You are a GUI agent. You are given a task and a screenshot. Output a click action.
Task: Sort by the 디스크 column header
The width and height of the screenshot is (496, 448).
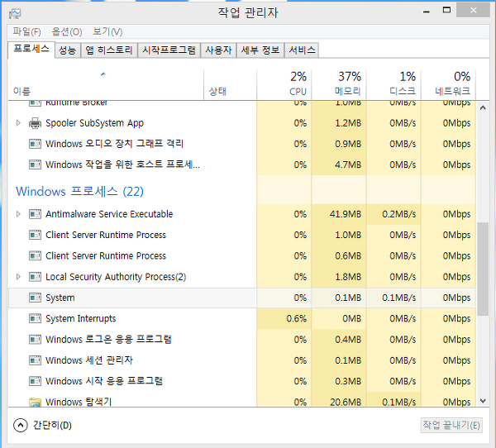pyautogui.click(x=393, y=84)
